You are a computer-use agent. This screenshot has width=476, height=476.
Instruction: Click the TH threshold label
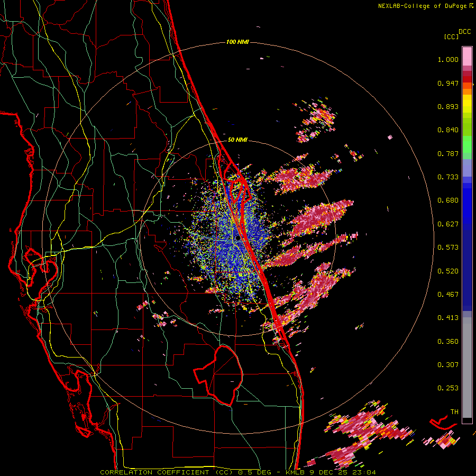454,412
